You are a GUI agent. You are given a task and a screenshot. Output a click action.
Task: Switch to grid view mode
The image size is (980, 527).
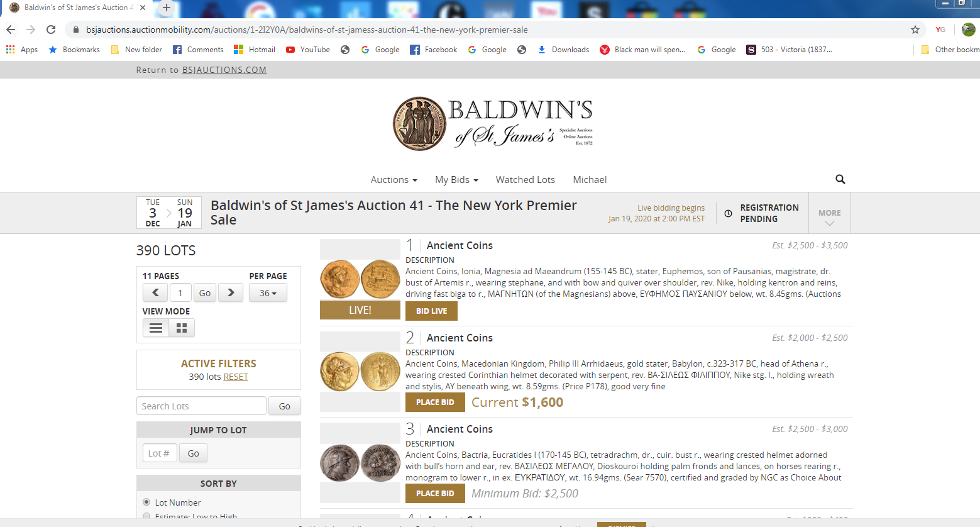[182, 328]
